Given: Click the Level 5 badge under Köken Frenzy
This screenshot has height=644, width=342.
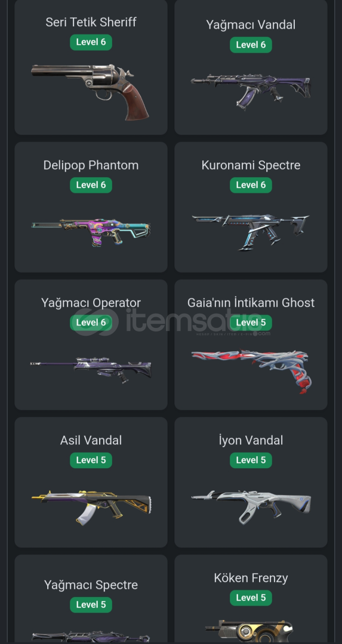Looking at the screenshot, I should click(x=251, y=597).
